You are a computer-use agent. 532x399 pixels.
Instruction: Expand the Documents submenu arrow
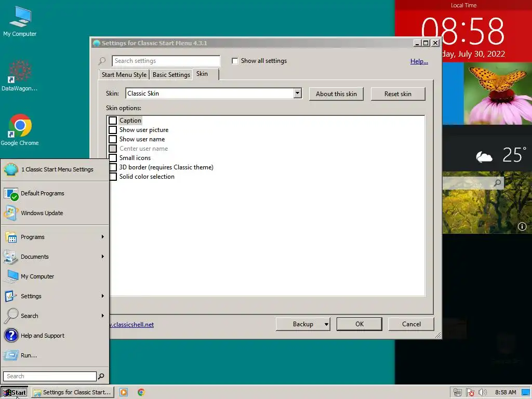pos(102,257)
